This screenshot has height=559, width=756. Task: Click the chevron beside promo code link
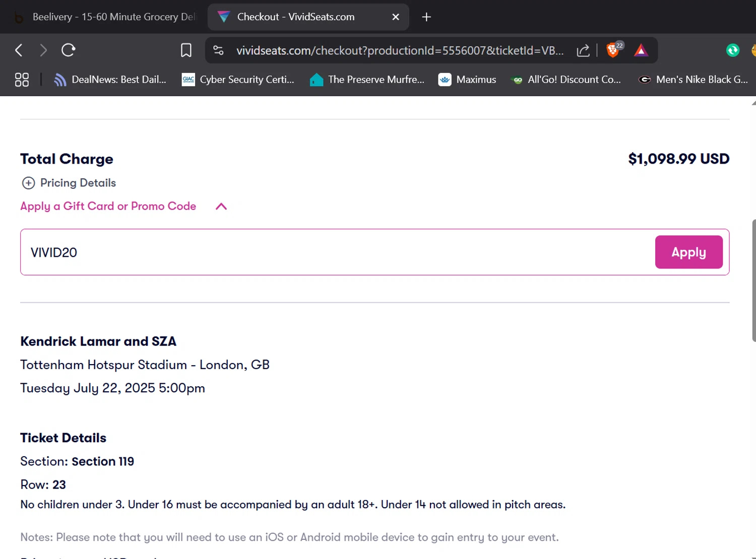coord(221,206)
